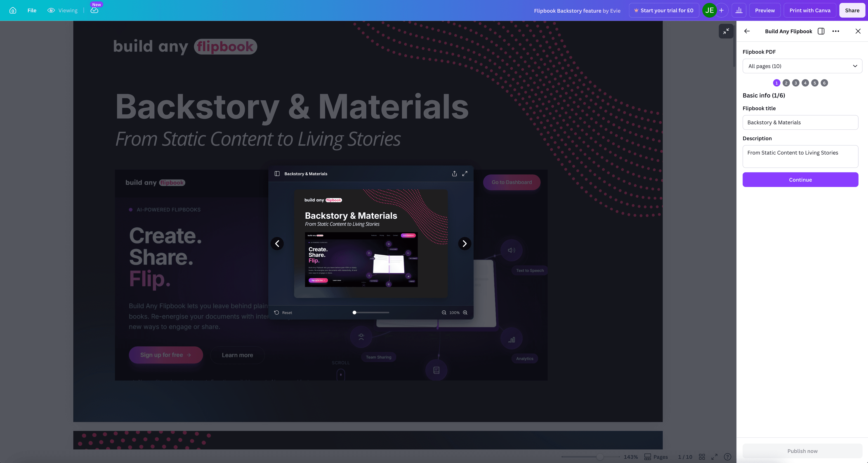
Task: Zoom out in the flipbook viewer
Action: pyautogui.click(x=444, y=312)
